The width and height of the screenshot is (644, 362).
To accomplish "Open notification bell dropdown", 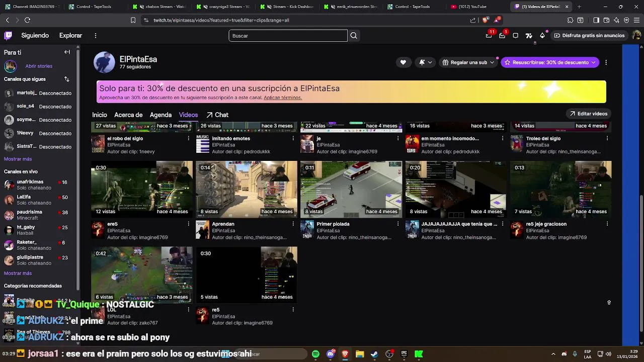I will (425, 62).
